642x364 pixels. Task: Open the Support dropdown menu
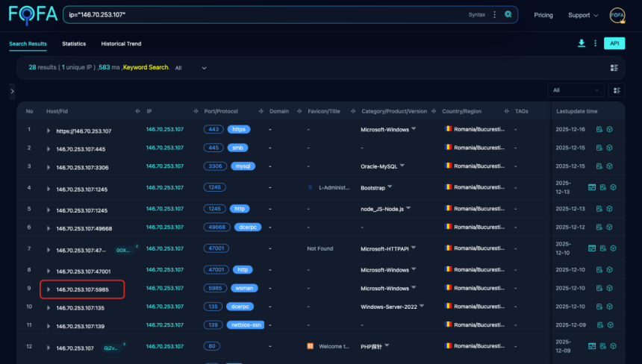[x=582, y=15]
